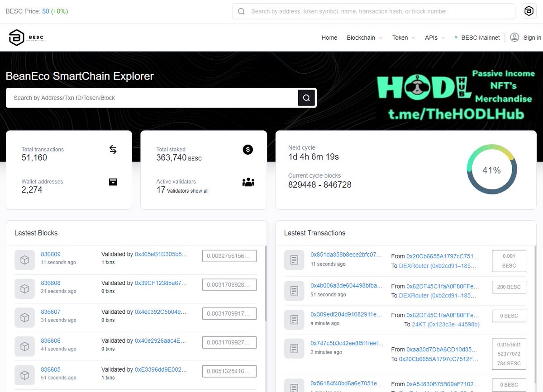This screenshot has width=543, height=392.
Task: Click the HODL Hub advertisement banner
Action: [456, 94]
